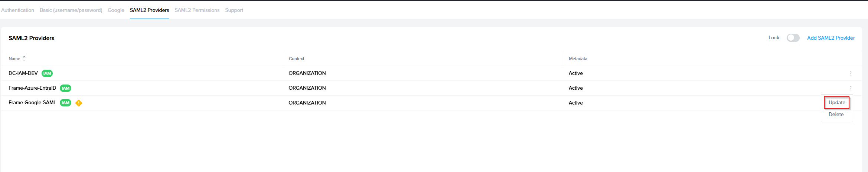Image resolution: width=868 pixels, height=172 pixels.
Task: Click the Metadata column header
Action: 578,59
